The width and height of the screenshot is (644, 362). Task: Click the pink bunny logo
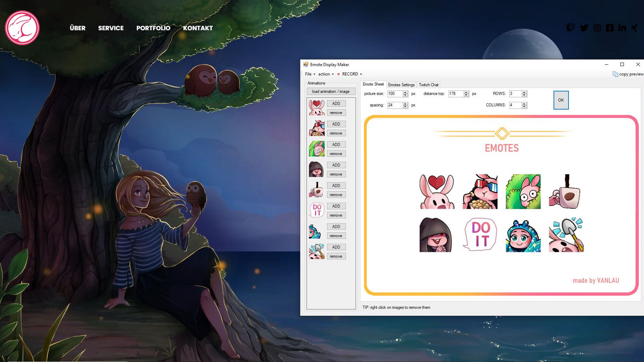[x=22, y=28]
